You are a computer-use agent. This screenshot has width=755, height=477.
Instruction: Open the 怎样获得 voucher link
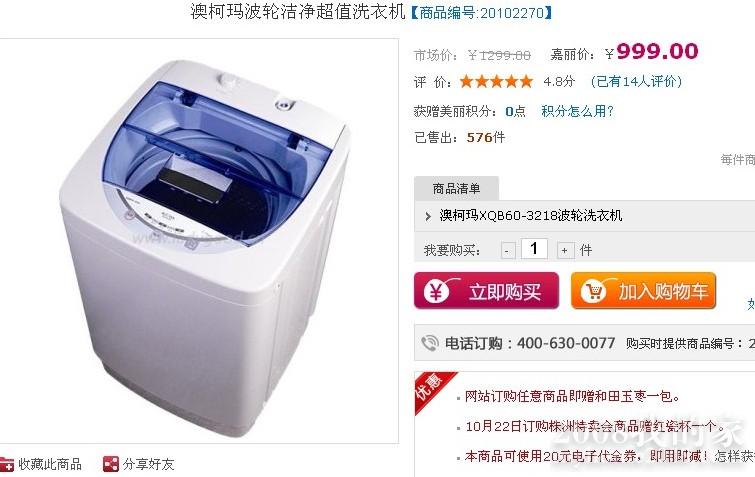[735, 456]
